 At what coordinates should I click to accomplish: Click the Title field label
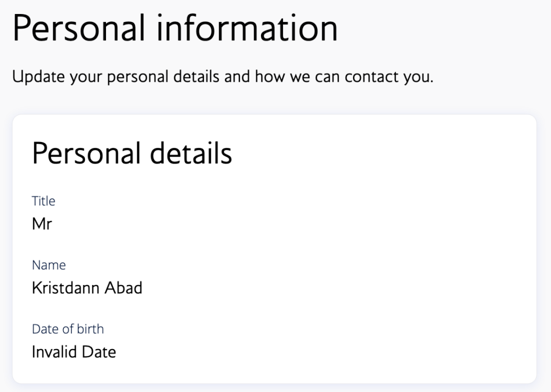click(44, 201)
